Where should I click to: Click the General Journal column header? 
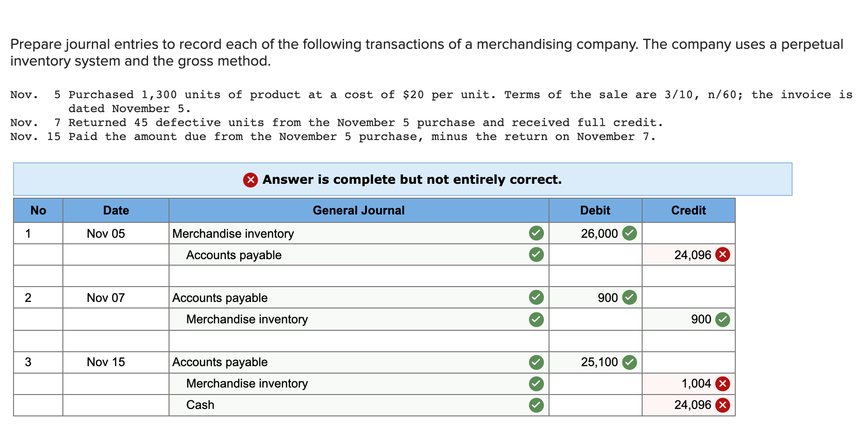(359, 211)
